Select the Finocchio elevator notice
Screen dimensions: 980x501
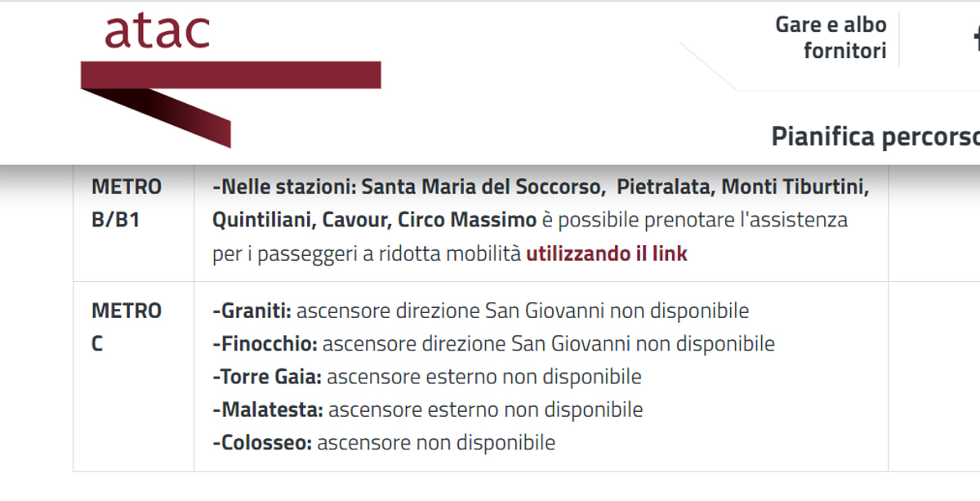[492, 343]
